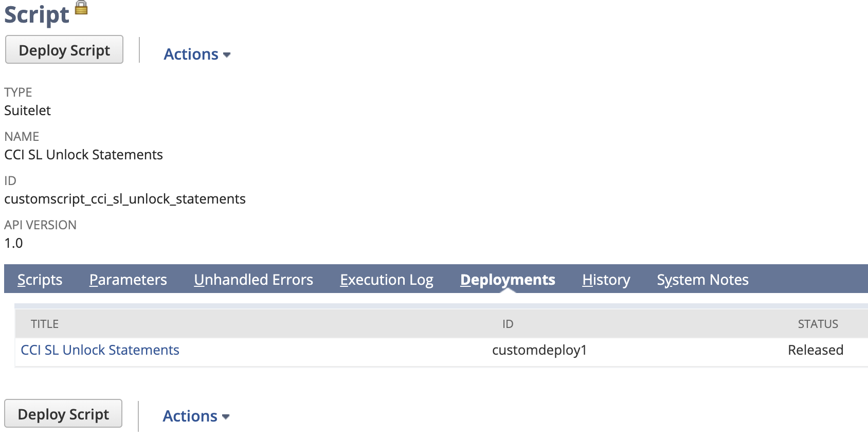The height and width of the screenshot is (439, 868).
Task: Go to the History tab
Action: click(x=606, y=280)
